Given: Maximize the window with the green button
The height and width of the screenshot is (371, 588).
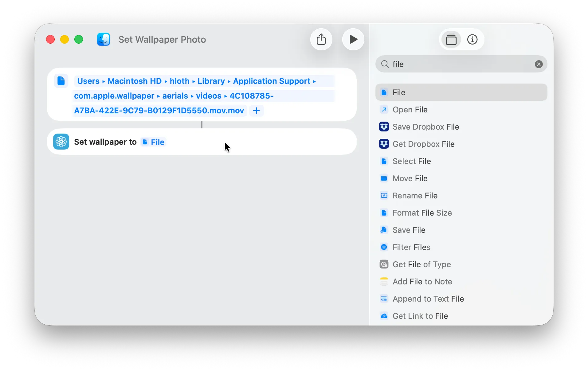Looking at the screenshot, I should pyautogui.click(x=79, y=39).
